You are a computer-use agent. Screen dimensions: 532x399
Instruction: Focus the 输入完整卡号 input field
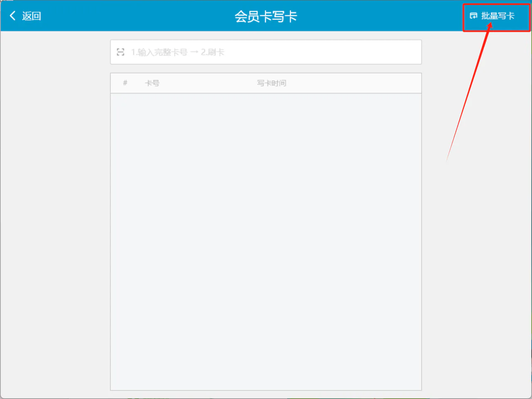pos(266,52)
